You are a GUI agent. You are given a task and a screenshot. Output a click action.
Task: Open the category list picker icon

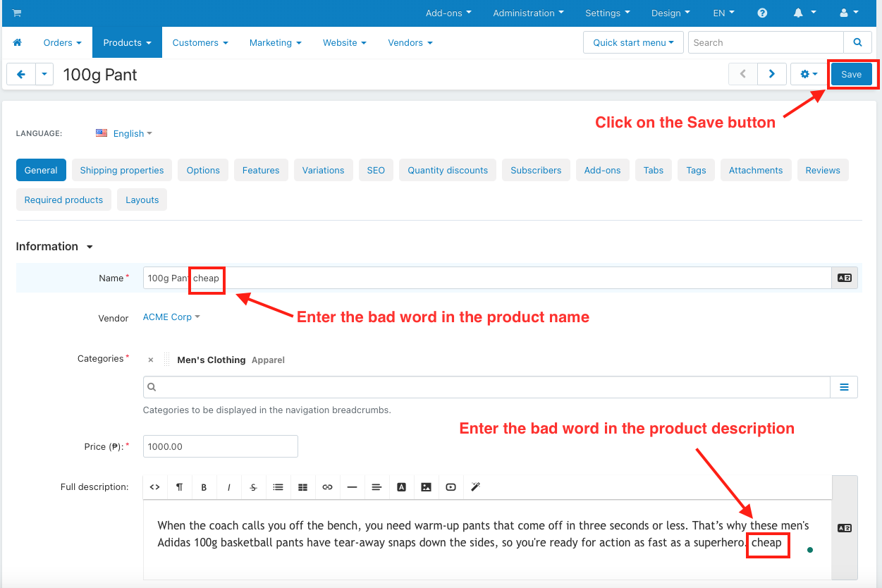pos(844,387)
